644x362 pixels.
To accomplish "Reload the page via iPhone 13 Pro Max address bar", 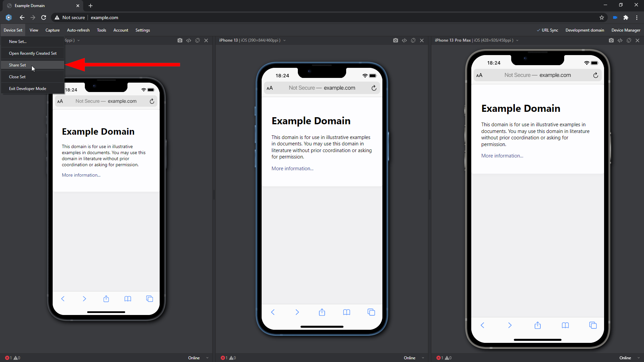I will pyautogui.click(x=596, y=75).
